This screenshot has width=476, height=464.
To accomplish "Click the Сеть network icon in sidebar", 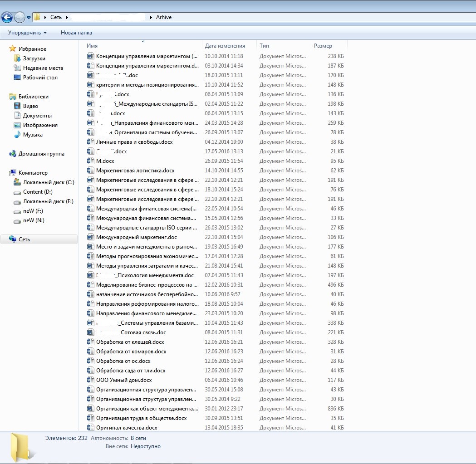I will tap(13, 239).
